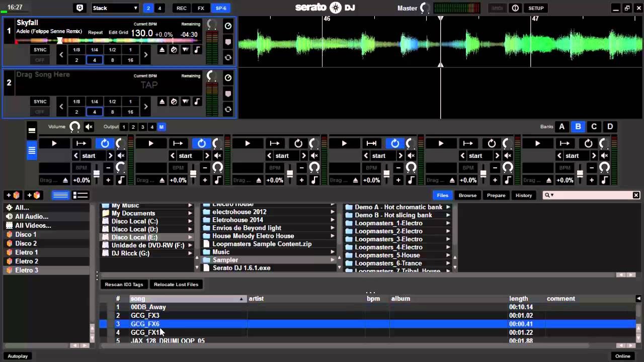The image size is (644, 362).
Task: Open the info help icon
Action: (515, 8)
